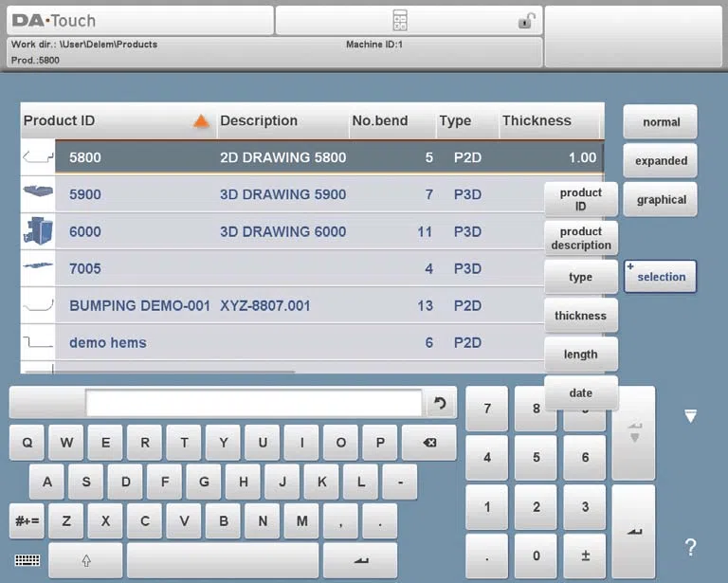The image size is (728, 583).
Task: Select demo hems product name
Action: pos(108,342)
